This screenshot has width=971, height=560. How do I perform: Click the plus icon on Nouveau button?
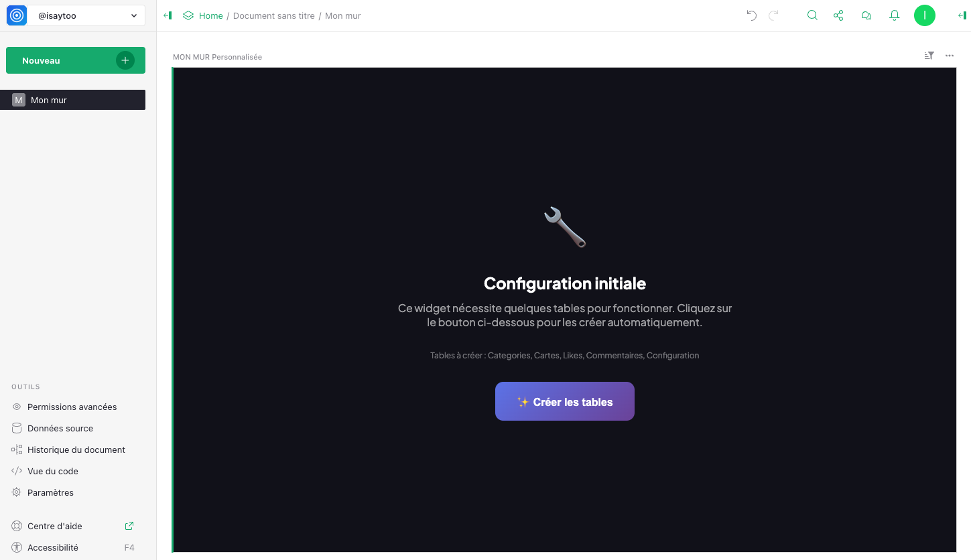click(x=125, y=60)
